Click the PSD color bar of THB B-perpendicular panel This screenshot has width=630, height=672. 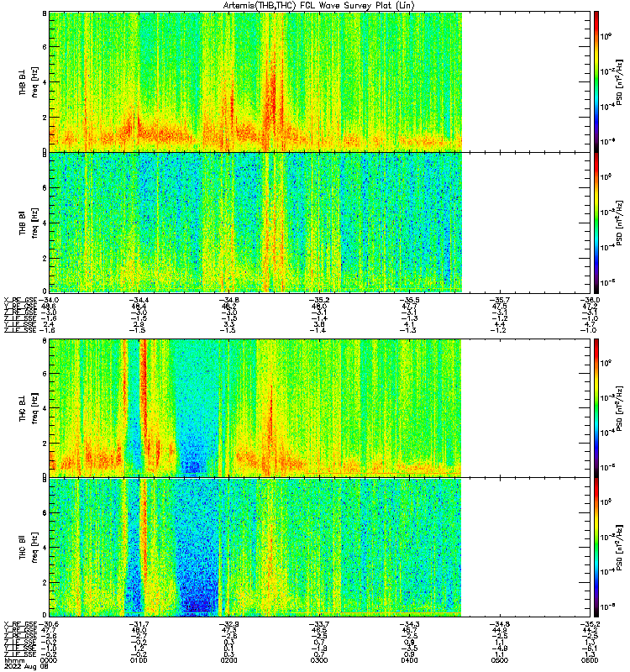[596, 81]
